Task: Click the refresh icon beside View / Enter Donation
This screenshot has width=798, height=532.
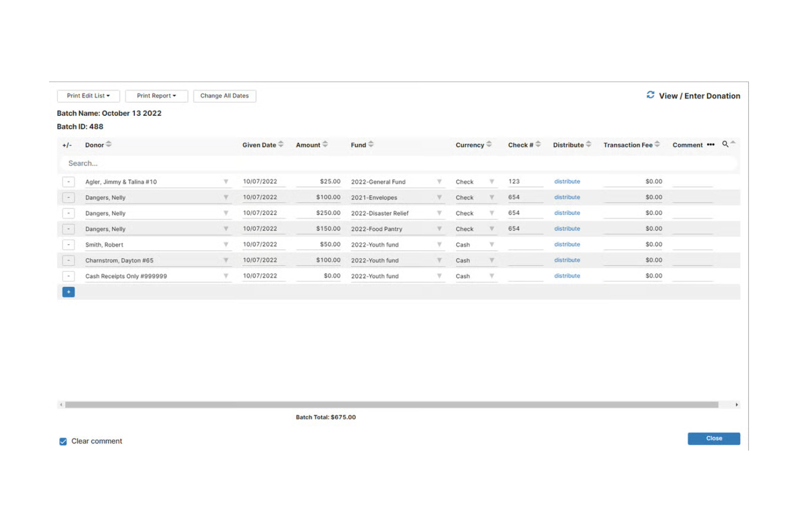Action: tap(650, 95)
